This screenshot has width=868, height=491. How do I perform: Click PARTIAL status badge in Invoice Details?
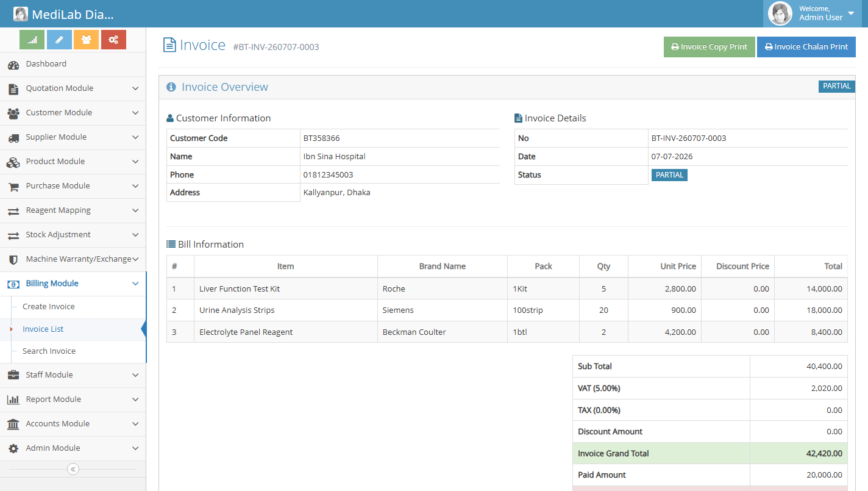point(669,175)
